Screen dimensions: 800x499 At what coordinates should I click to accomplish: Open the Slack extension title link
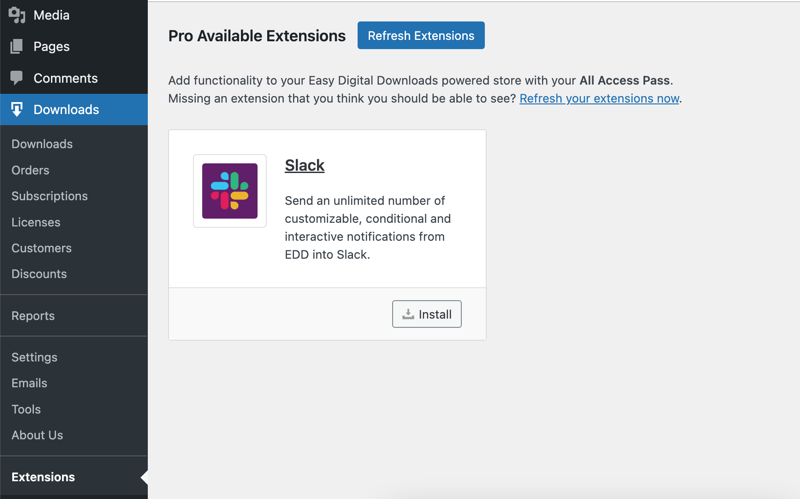(304, 165)
